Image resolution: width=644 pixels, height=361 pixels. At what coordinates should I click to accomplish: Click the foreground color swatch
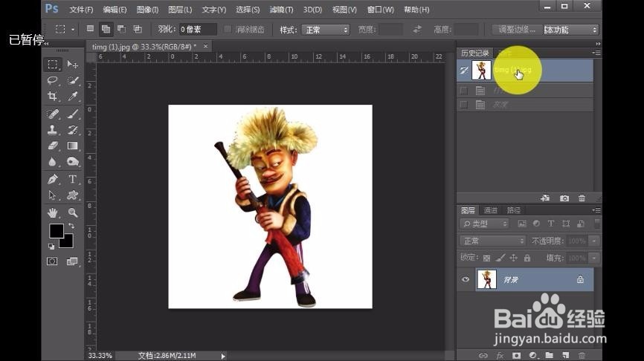click(57, 231)
